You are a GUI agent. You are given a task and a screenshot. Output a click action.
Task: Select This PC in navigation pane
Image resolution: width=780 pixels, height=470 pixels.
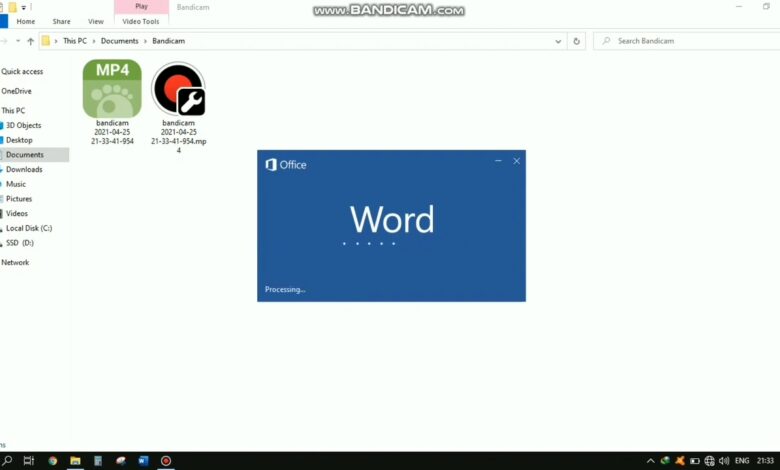[x=13, y=110]
